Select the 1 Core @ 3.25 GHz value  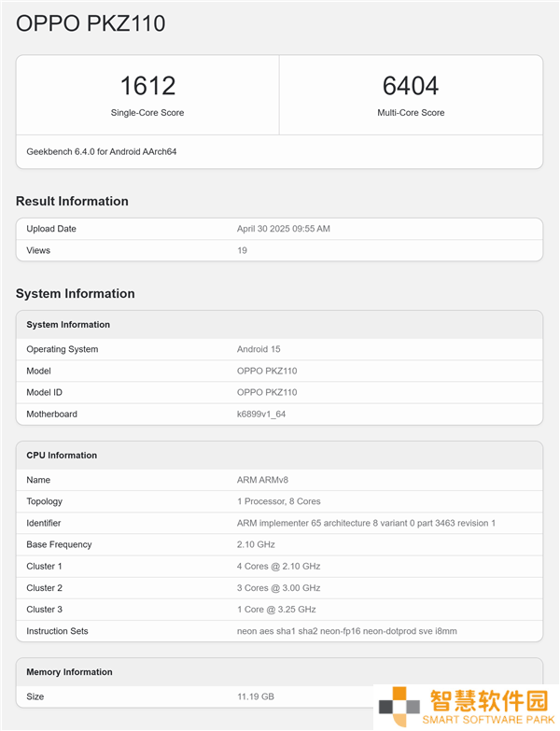(276, 610)
